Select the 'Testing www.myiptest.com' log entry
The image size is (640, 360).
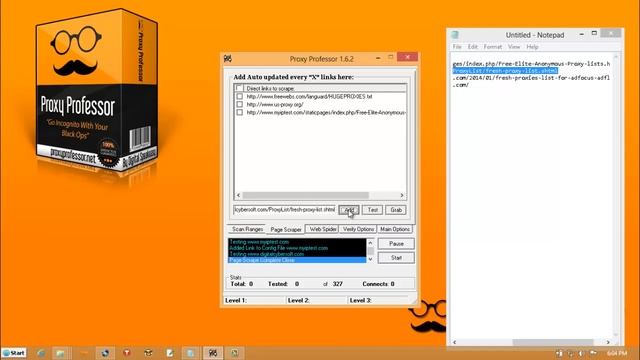(x=297, y=242)
